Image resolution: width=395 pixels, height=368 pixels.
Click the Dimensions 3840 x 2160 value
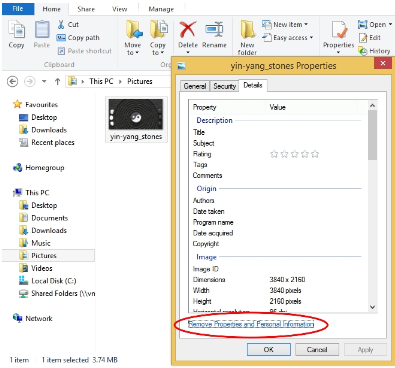point(287,279)
